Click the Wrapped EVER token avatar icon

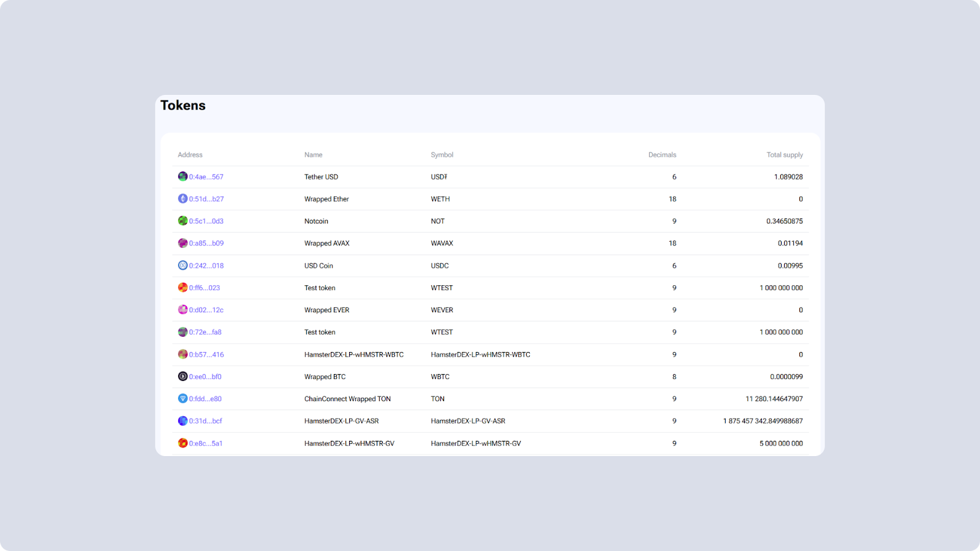(183, 310)
